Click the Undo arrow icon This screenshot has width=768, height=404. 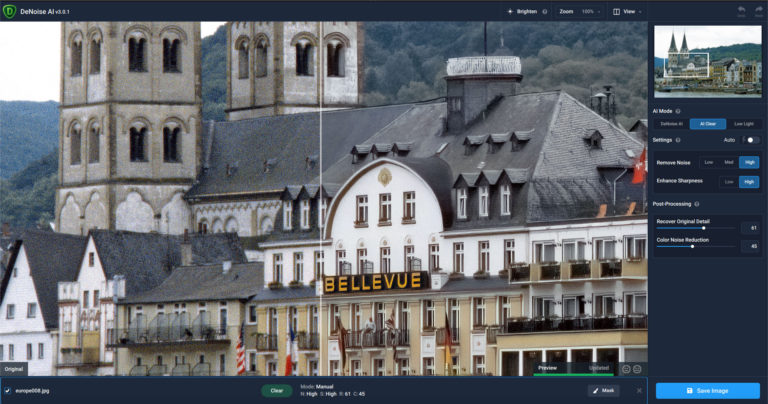(740, 9)
